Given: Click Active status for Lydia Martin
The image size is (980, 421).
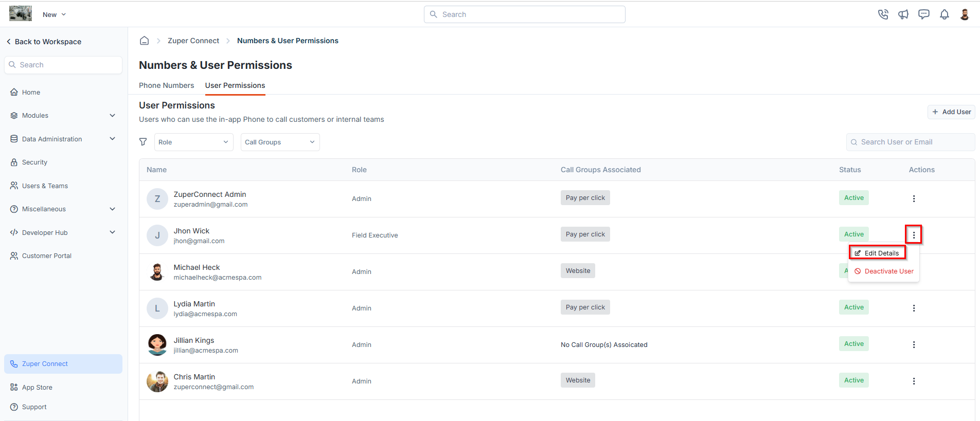Looking at the screenshot, I should pyautogui.click(x=854, y=307).
